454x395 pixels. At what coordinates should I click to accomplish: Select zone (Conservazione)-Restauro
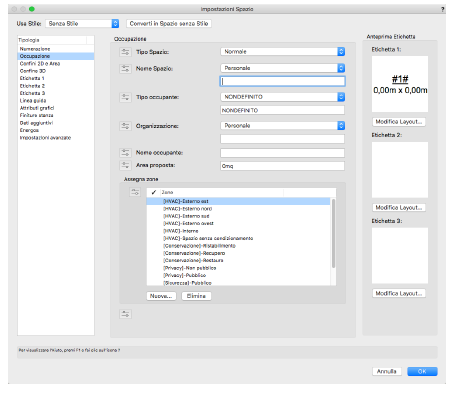[x=239, y=260]
